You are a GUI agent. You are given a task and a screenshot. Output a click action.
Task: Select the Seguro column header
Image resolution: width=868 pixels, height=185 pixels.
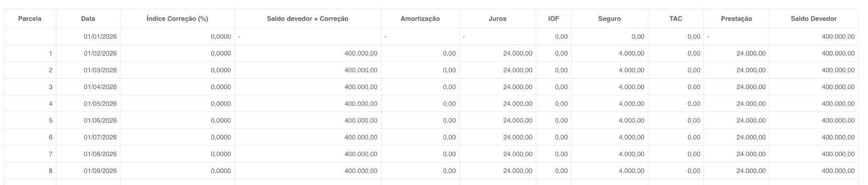coord(609,19)
